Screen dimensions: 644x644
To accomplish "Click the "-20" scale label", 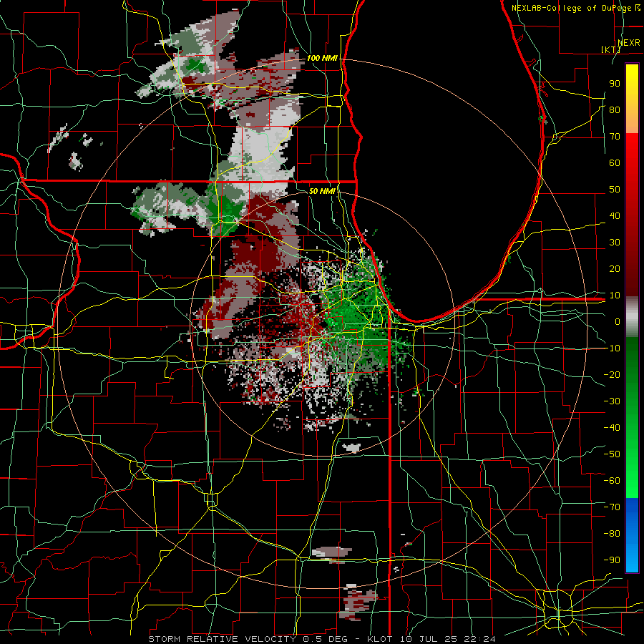I will point(612,374).
